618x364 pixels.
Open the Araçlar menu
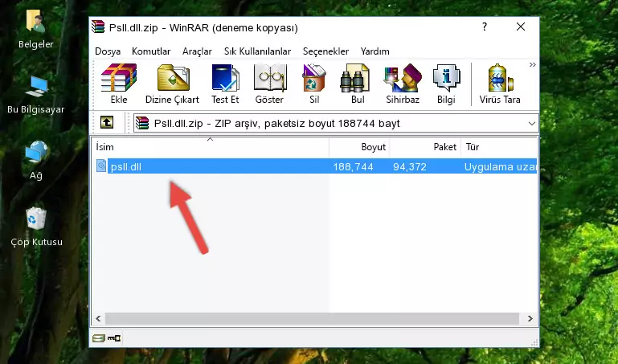[197, 51]
